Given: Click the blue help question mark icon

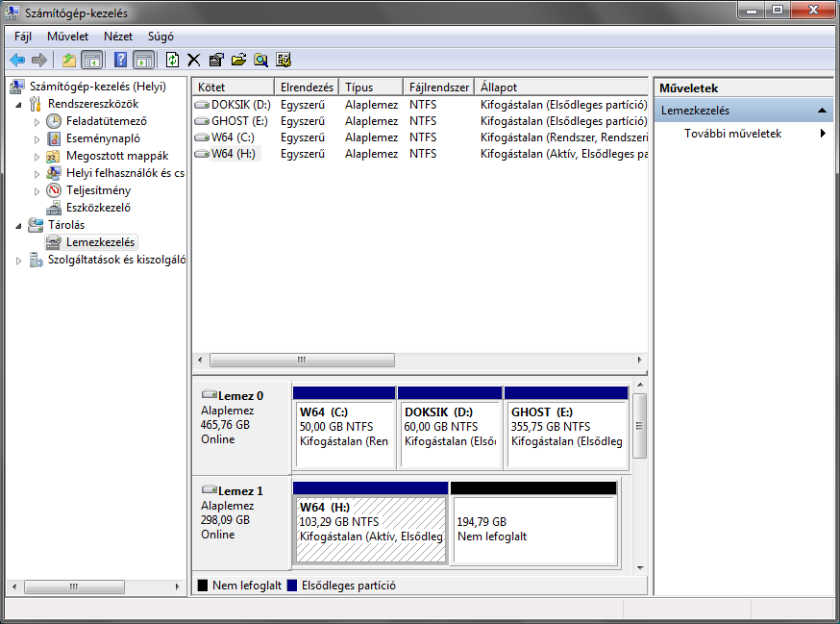Looking at the screenshot, I should click(121, 60).
